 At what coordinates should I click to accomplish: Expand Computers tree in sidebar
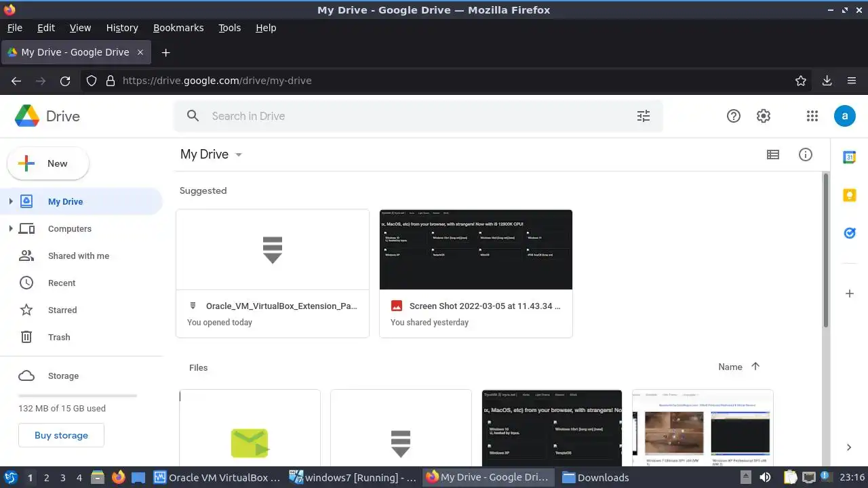[x=10, y=228]
